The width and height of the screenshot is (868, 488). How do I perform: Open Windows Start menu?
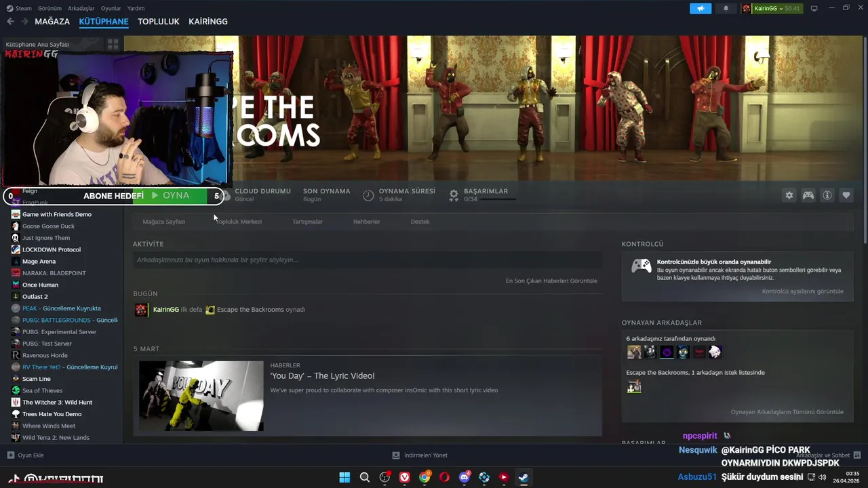tap(344, 477)
